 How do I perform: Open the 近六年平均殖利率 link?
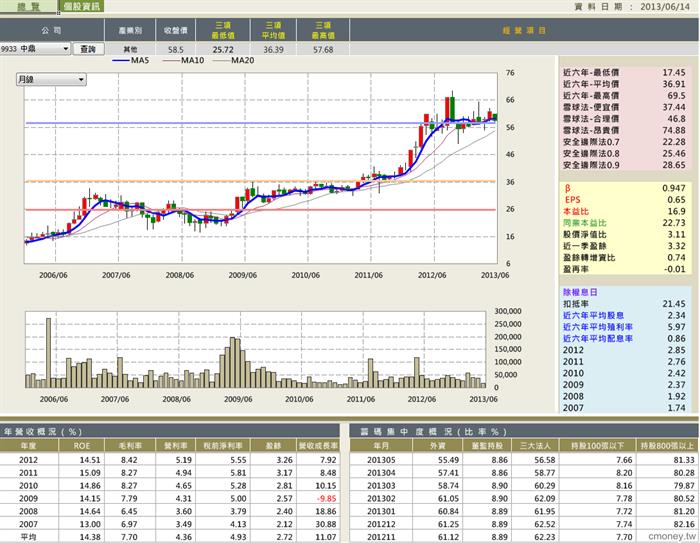click(x=597, y=327)
